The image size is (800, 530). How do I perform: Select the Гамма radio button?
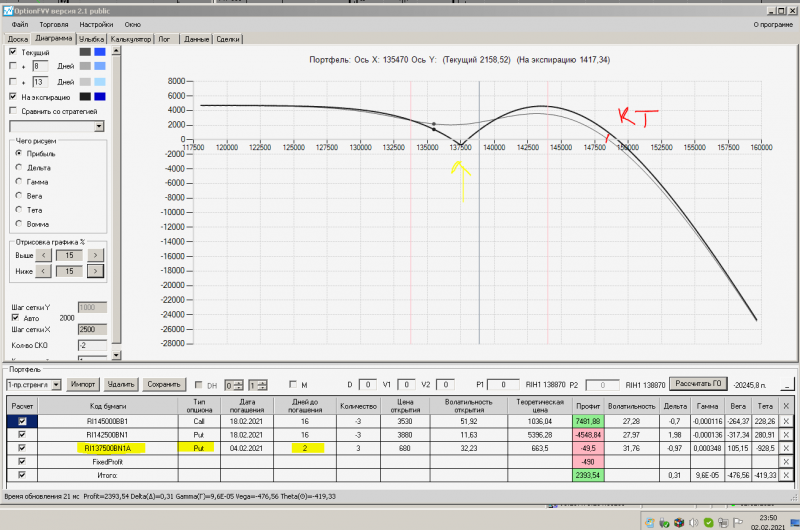tap(19, 181)
